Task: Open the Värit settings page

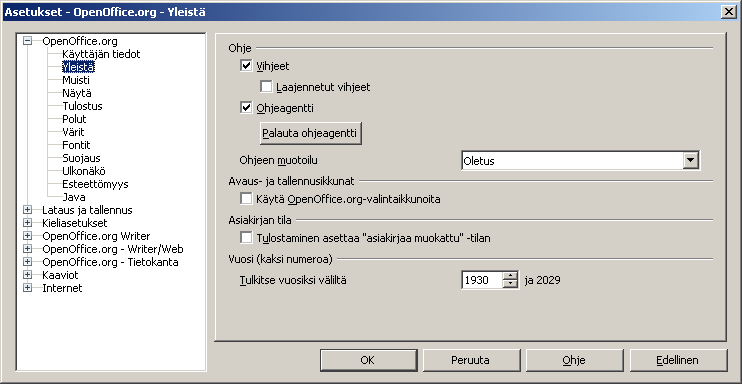Action: (x=73, y=132)
